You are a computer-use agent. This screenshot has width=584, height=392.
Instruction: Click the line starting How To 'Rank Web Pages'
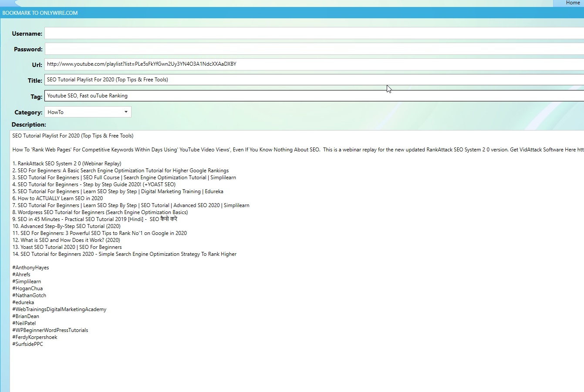point(298,150)
